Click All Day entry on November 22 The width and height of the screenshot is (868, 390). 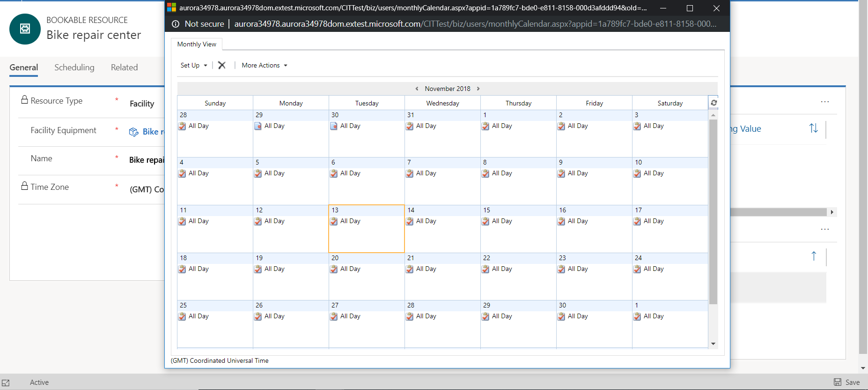tap(501, 269)
